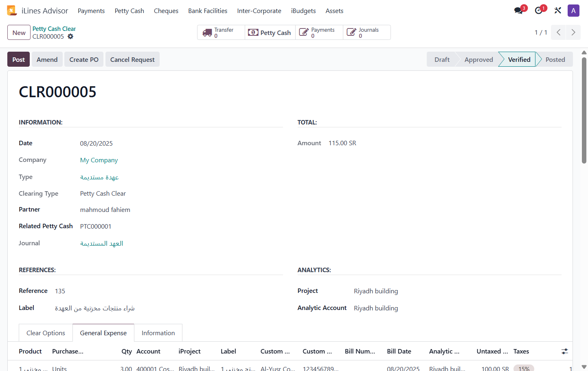Open the Inter-Corporate menu

259,11
